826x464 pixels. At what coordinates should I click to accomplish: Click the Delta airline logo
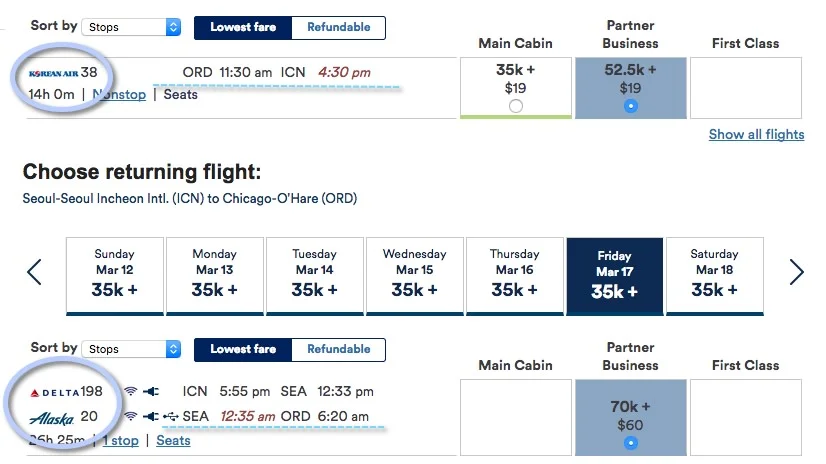[55, 392]
